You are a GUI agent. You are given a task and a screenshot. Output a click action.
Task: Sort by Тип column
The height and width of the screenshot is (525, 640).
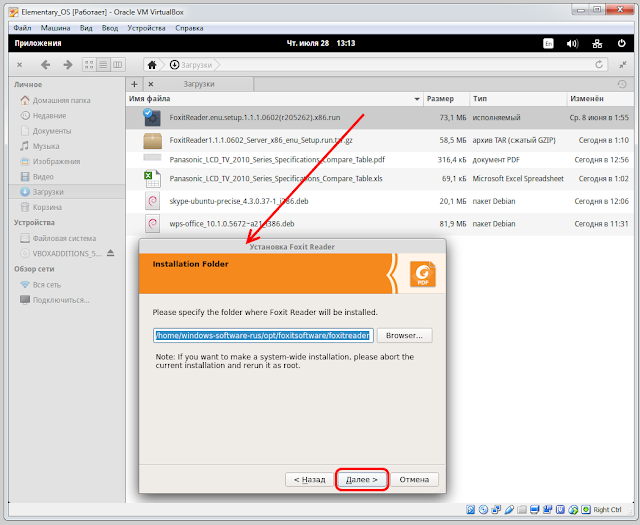click(518, 99)
